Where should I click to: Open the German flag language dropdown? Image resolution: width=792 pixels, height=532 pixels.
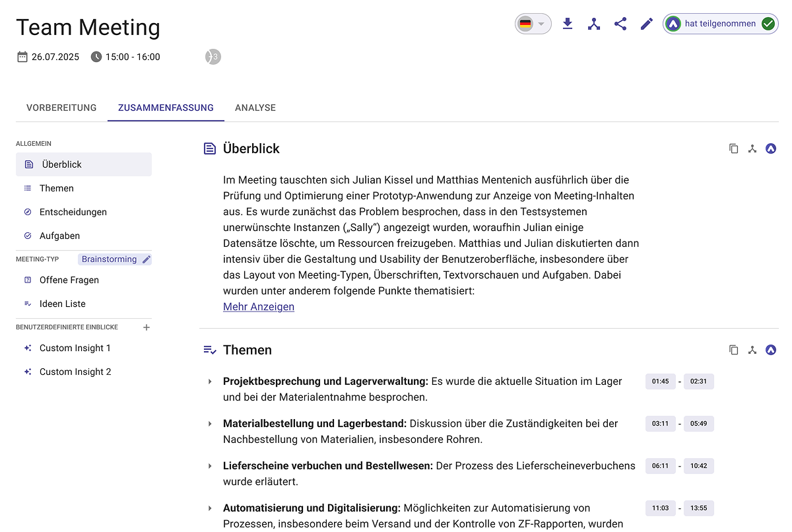pyautogui.click(x=533, y=24)
